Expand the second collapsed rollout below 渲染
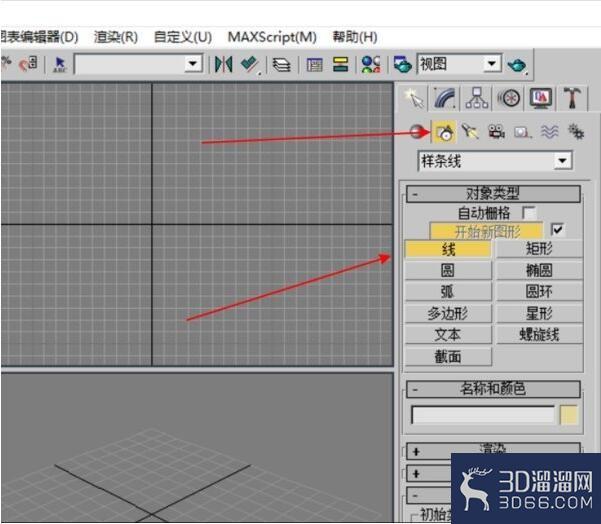The height and width of the screenshot is (524, 601). [416, 474]
